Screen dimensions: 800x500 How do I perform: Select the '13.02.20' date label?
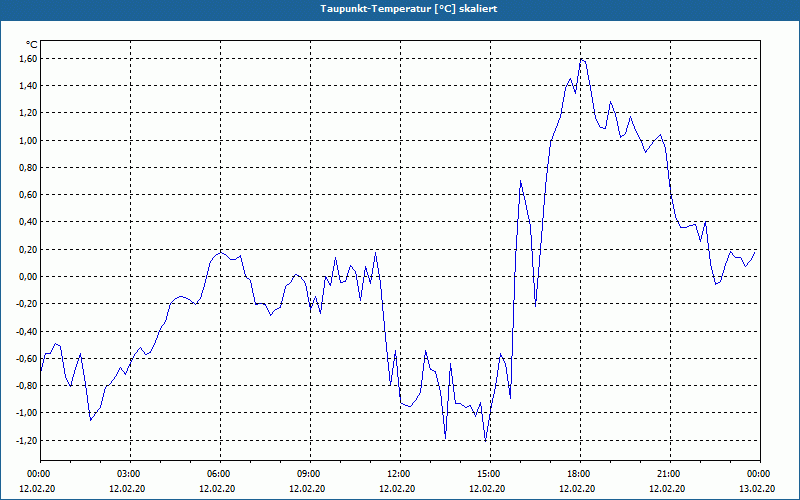coord(757,488)
